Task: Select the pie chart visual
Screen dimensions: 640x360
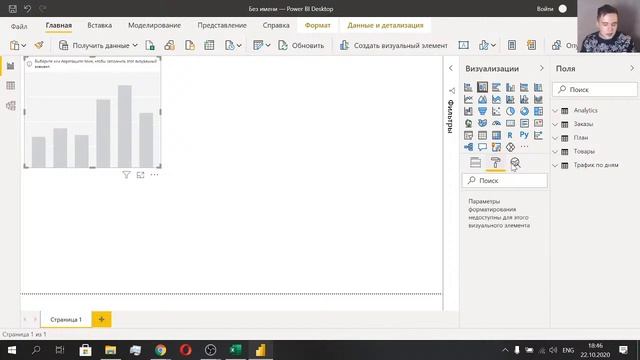Action: point(510,111)
